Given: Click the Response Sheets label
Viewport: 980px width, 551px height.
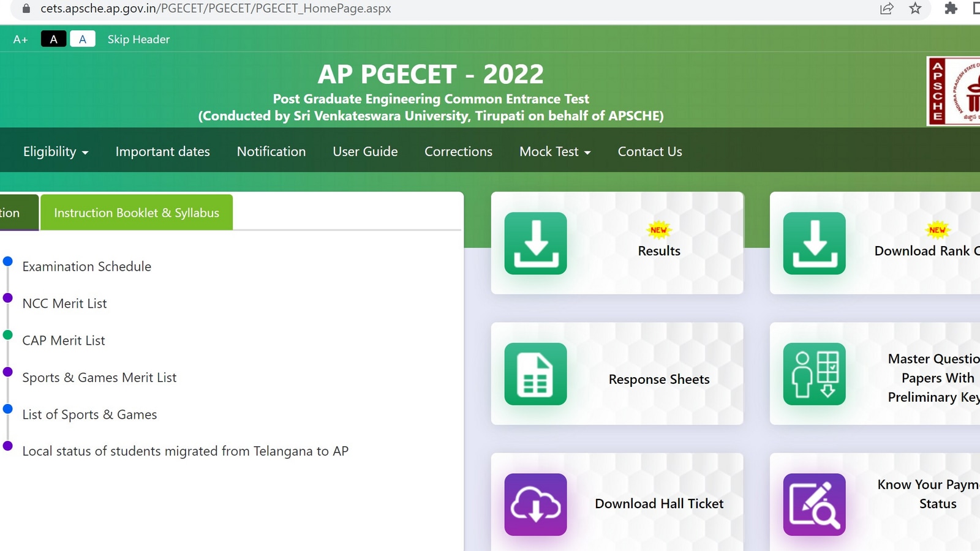Looking at the screenshot, I should [659, 380].
